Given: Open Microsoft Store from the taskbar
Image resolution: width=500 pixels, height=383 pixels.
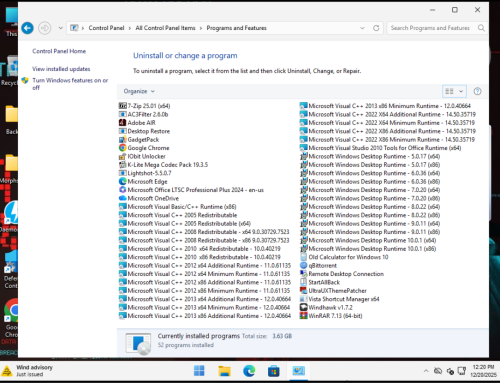Looking at the screenshot, I should (x=273, y=371).
